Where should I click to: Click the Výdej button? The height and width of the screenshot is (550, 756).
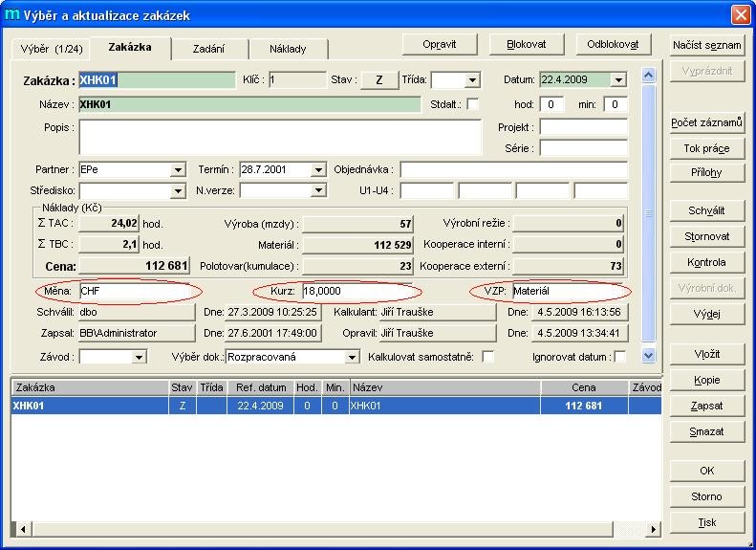click(707, 314)
